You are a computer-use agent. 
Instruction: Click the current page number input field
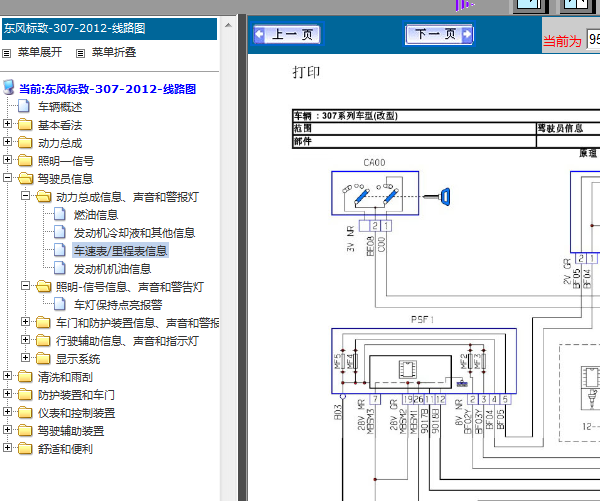pyautogui.click(x=593, y=39)
